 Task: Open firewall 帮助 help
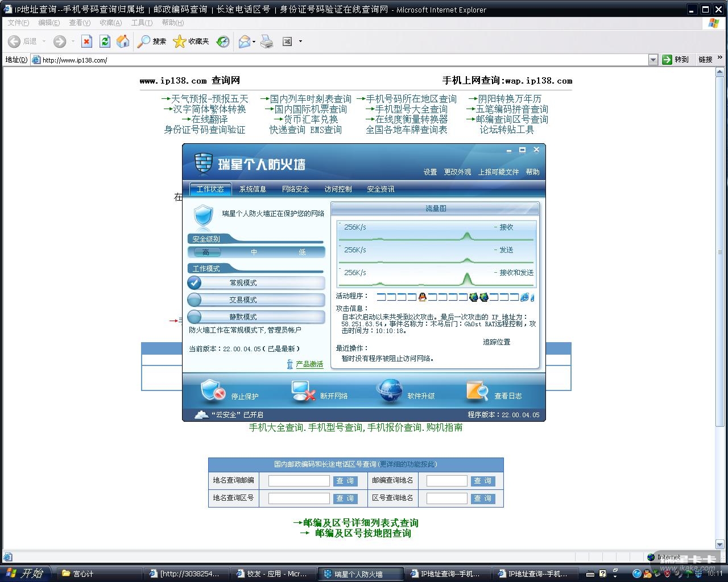533,172
